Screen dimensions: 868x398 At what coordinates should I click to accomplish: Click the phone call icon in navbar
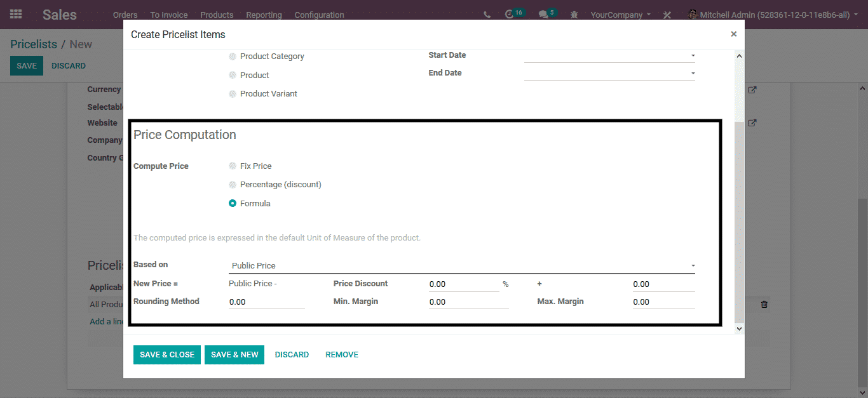point(487,15)
